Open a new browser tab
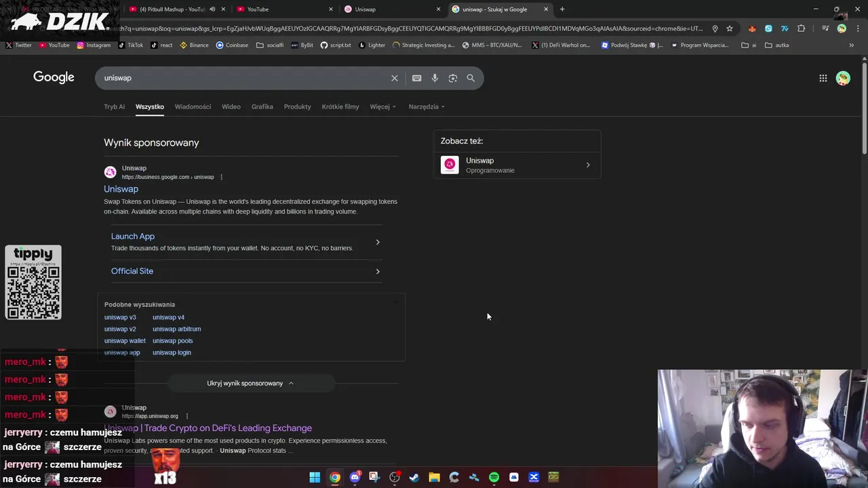This screenshot has height=488, width=868. (x=562, y=9)
